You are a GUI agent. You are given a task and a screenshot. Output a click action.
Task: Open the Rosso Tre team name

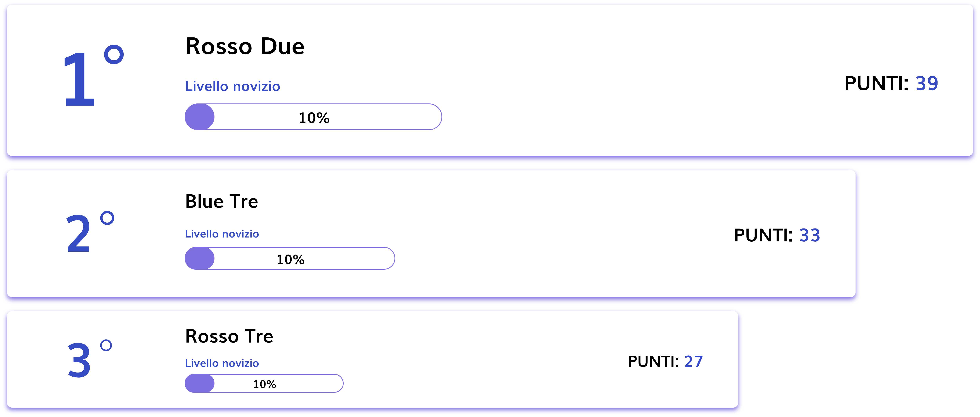pyautogui.click(x=229, y=336)
